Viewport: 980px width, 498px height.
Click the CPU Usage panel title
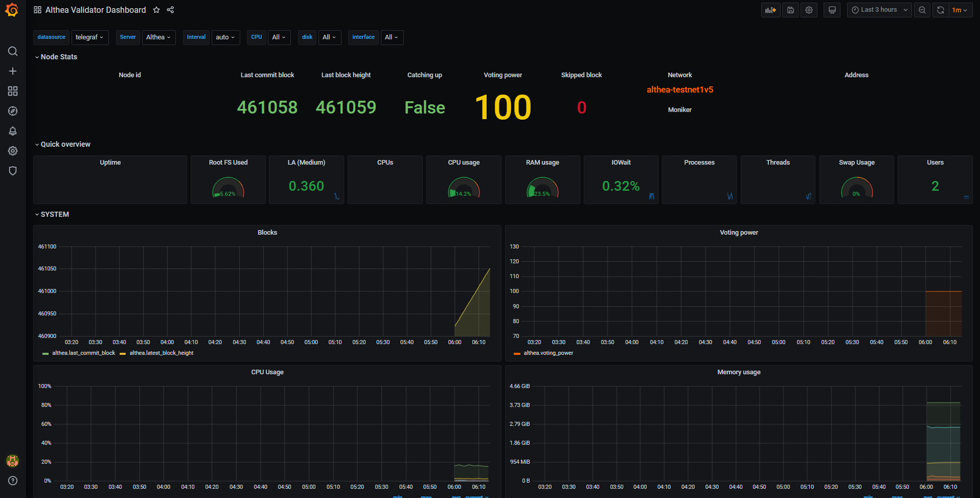(x=267, y=372)
